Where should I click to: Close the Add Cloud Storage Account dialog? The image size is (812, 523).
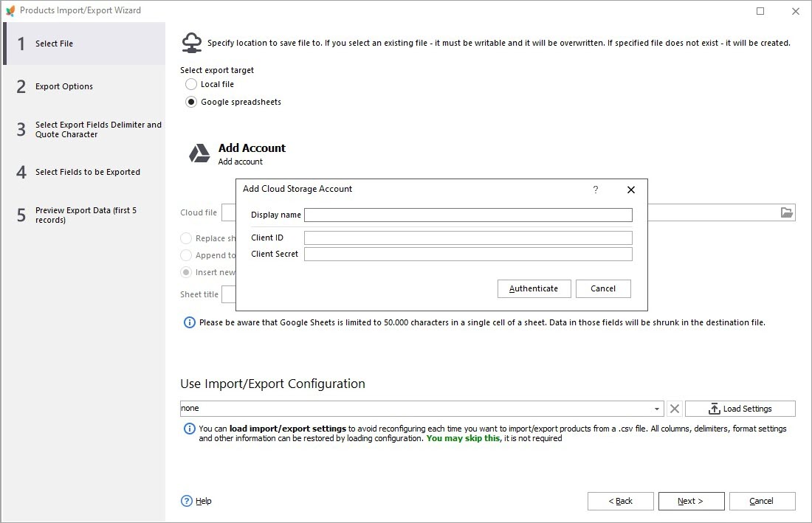pos(630,190)
